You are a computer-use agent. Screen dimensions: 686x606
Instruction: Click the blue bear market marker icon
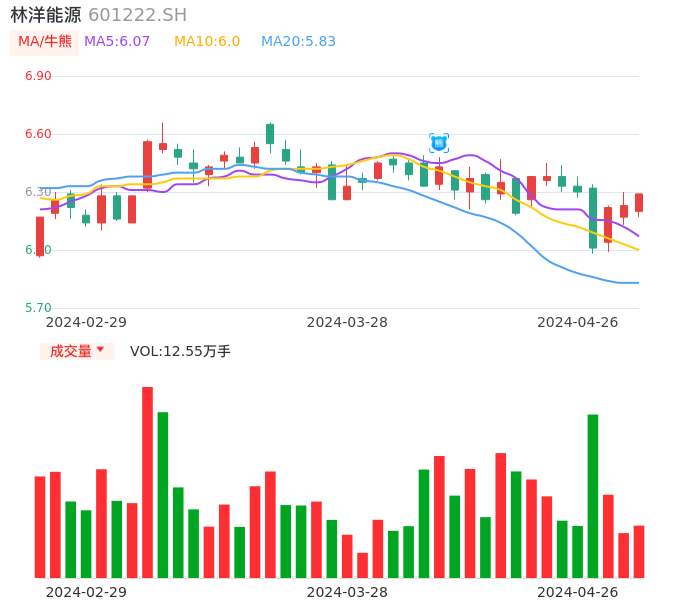click(x=439, y=143)
